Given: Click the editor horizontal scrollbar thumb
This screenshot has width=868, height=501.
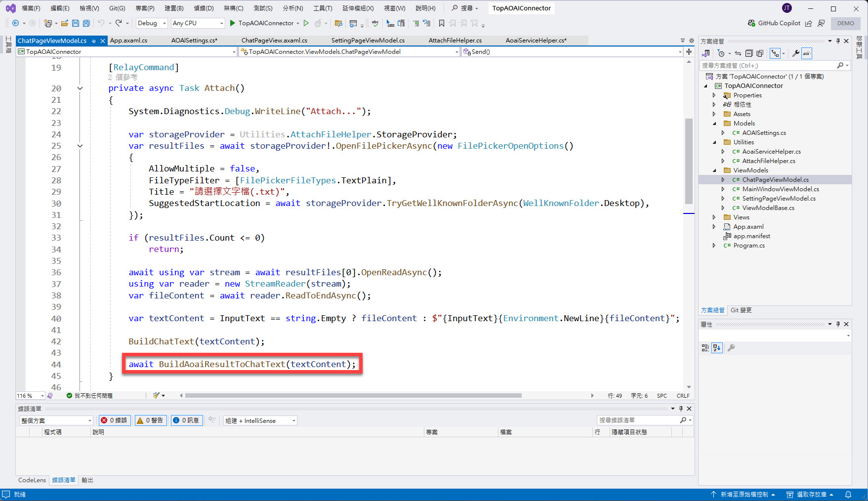Looking at the screenshot, I should [x=353, y=396].
